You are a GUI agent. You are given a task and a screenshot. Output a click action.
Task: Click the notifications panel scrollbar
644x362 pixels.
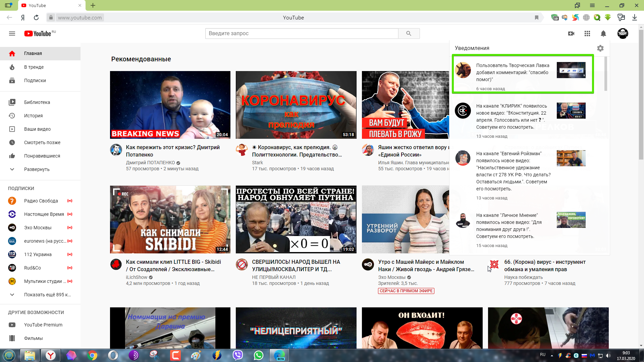point(605,74)
